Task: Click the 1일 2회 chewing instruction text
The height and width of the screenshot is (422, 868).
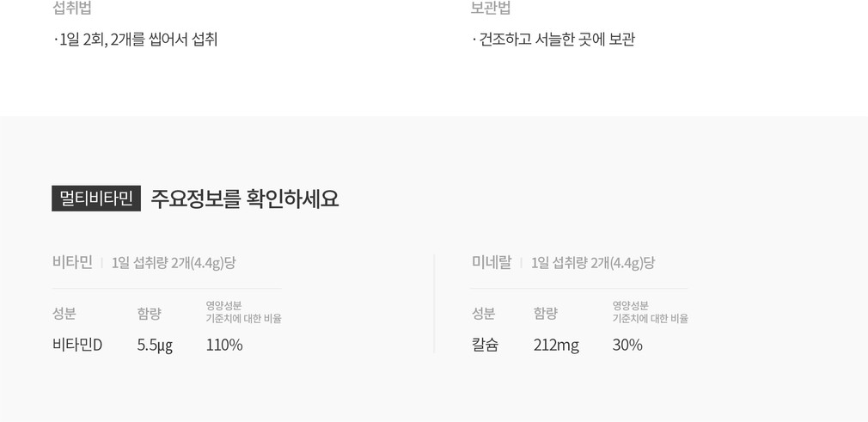Action: click(x=136, y=40)
